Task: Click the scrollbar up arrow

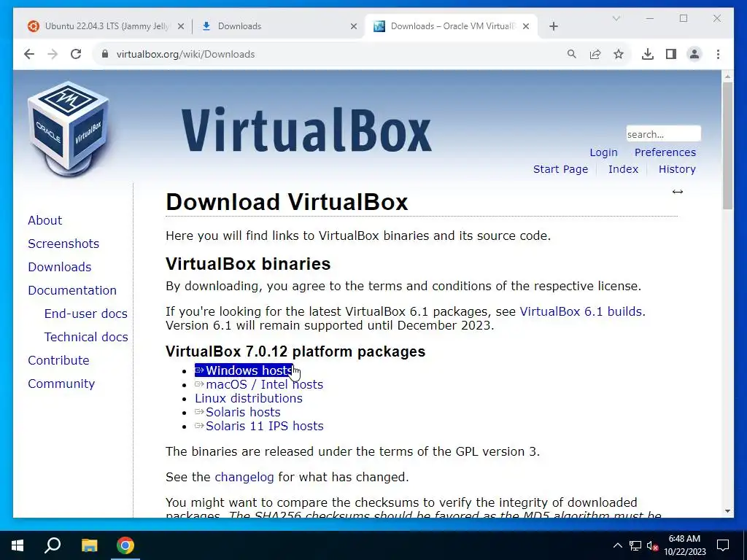Action: pos(727,76)
